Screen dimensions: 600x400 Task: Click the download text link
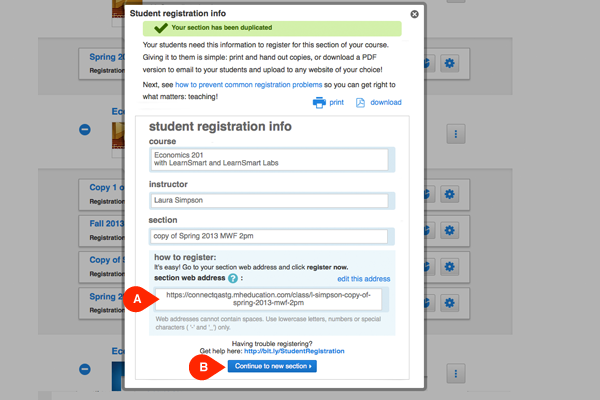[385, 102]
